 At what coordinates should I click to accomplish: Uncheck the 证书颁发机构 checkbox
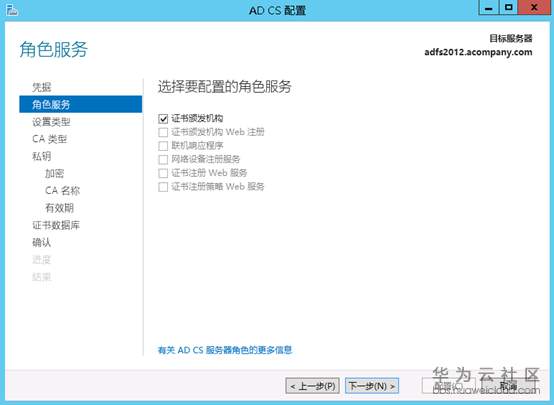click(x=163, y=119)
